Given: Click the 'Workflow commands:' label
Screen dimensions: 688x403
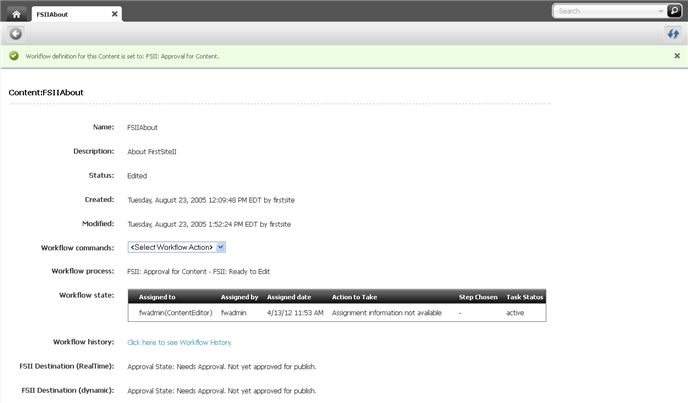Looking at the screenshot, I should point(78,248).
